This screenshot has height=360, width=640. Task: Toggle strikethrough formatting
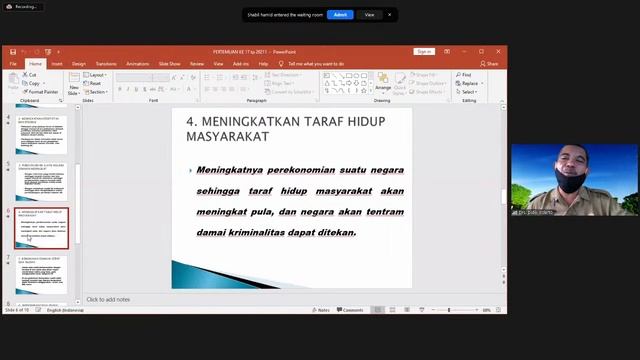click(x=153, y=89)
